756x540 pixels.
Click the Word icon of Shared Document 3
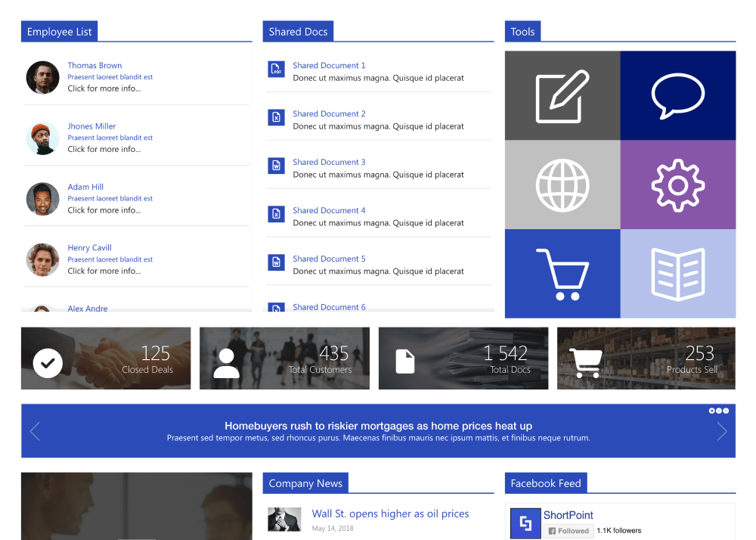click(x=276, y=166)
